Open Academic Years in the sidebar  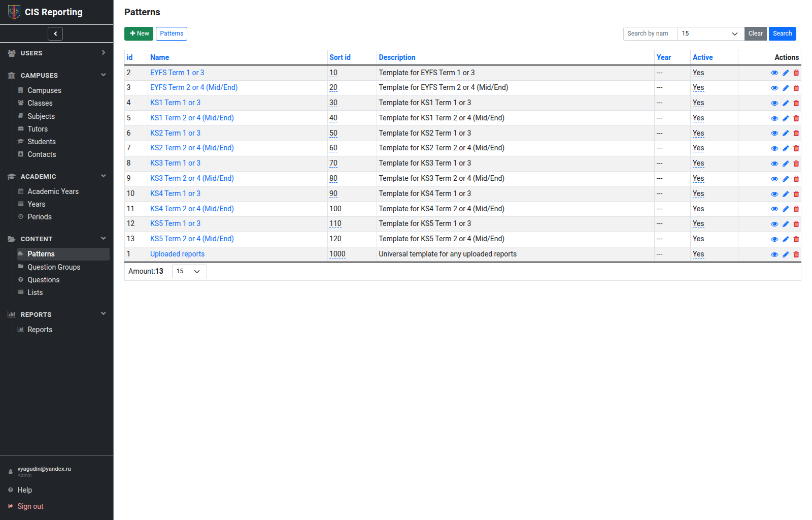(53, 191)
